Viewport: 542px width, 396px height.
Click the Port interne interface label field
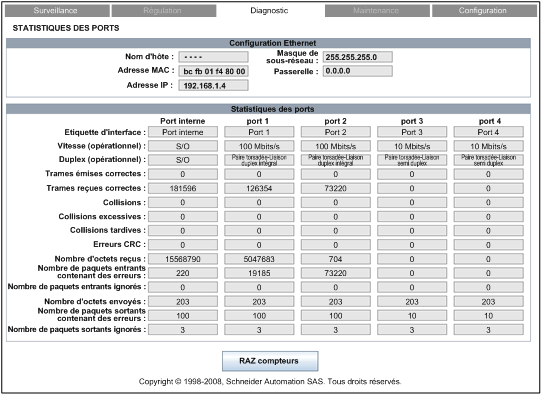click(x=183, y=132)
